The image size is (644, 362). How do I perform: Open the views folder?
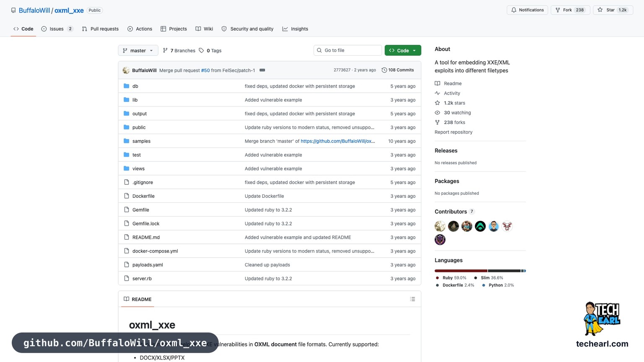138,169
